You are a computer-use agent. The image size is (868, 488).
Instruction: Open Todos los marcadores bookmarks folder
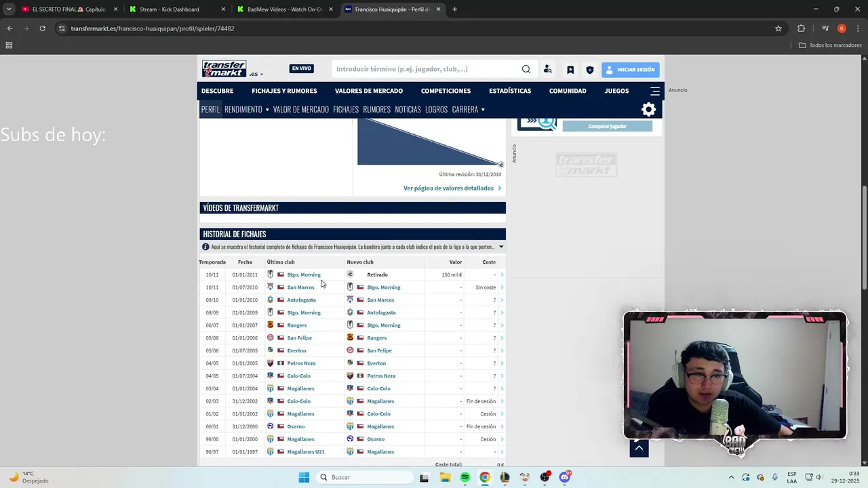830,45
